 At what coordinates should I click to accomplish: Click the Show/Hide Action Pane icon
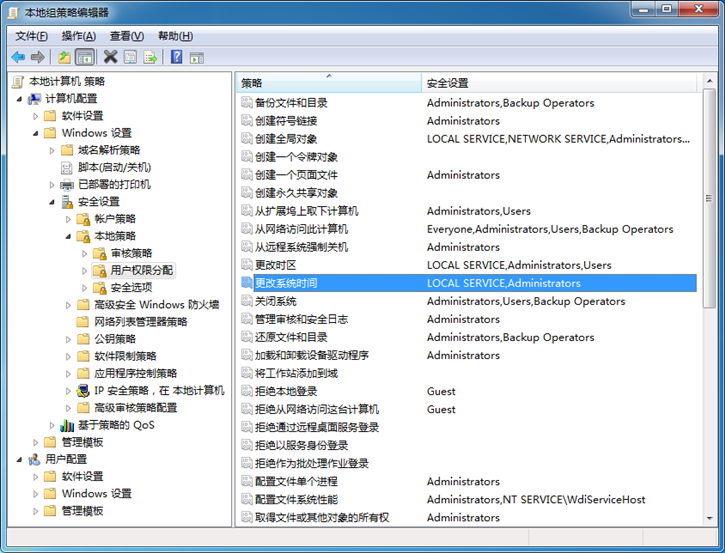[197, 57]
